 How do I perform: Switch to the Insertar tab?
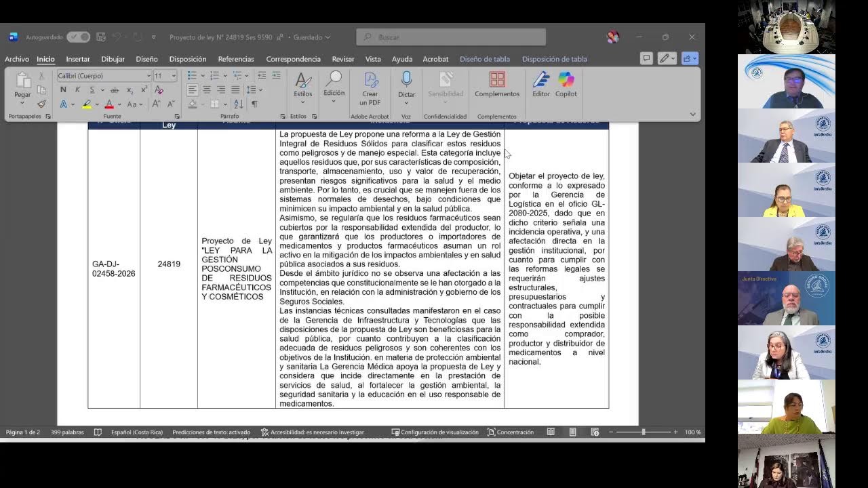(78, 59)
